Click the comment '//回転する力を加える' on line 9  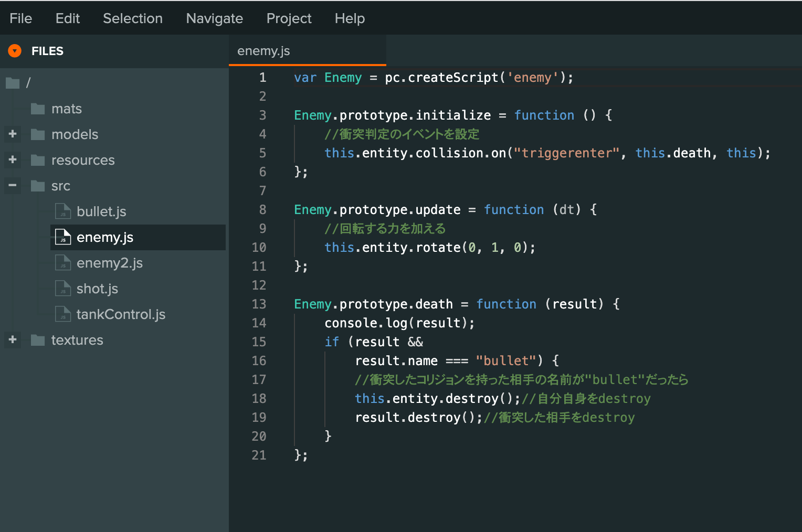[385, 229]
